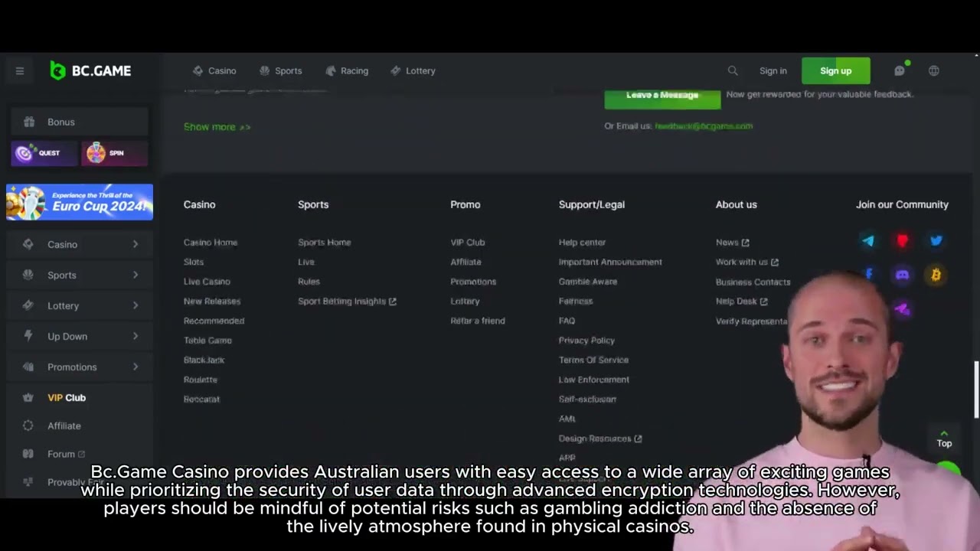Select Affiliate label in the sidebar
Image resolution: width=980 pixels, height=551 pixels.
point(64,425)
